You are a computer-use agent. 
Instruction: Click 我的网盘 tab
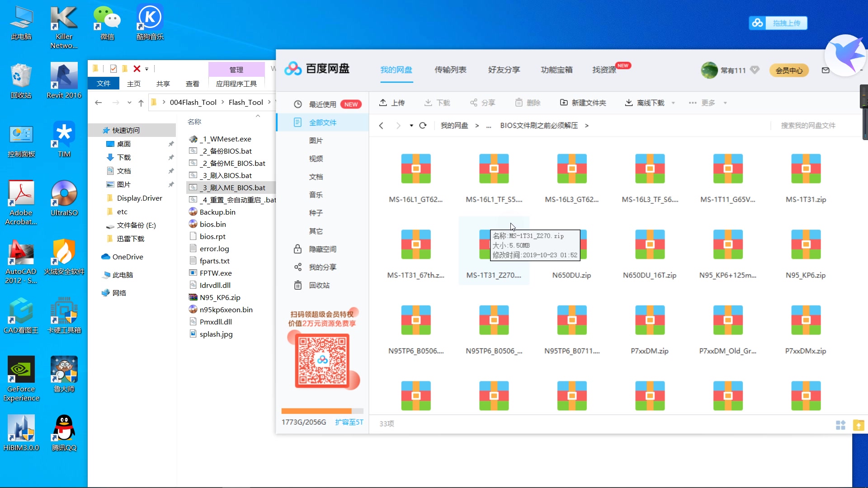(396, 70)
